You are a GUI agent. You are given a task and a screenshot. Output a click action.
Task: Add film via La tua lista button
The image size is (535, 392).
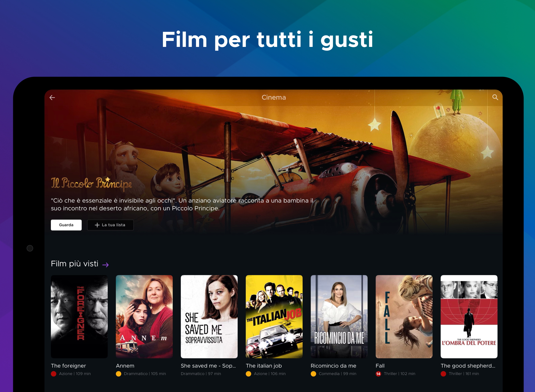[111, 225]
